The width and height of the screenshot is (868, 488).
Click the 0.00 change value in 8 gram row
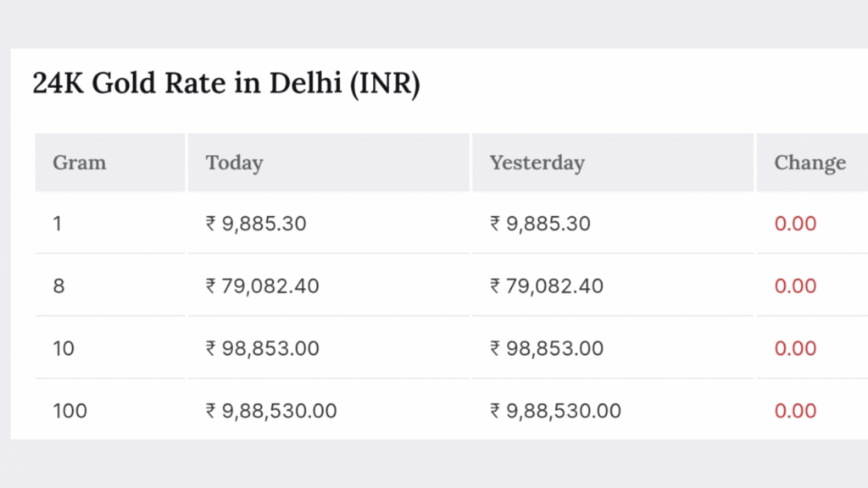tap(795, 286)
